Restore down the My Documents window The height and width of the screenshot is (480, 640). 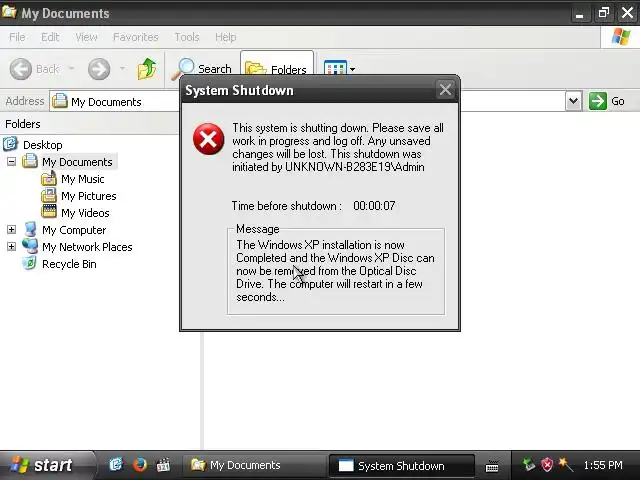(603, 13)
